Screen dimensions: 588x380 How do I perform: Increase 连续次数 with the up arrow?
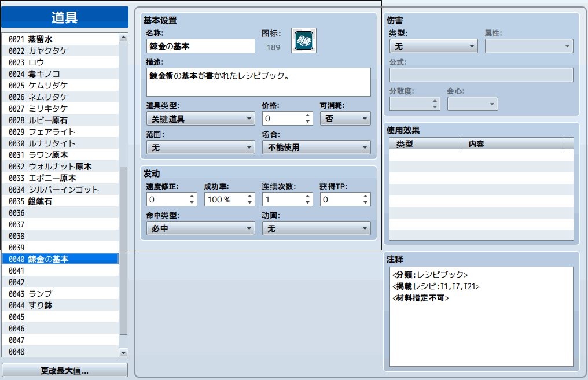[x=307, y=197]
